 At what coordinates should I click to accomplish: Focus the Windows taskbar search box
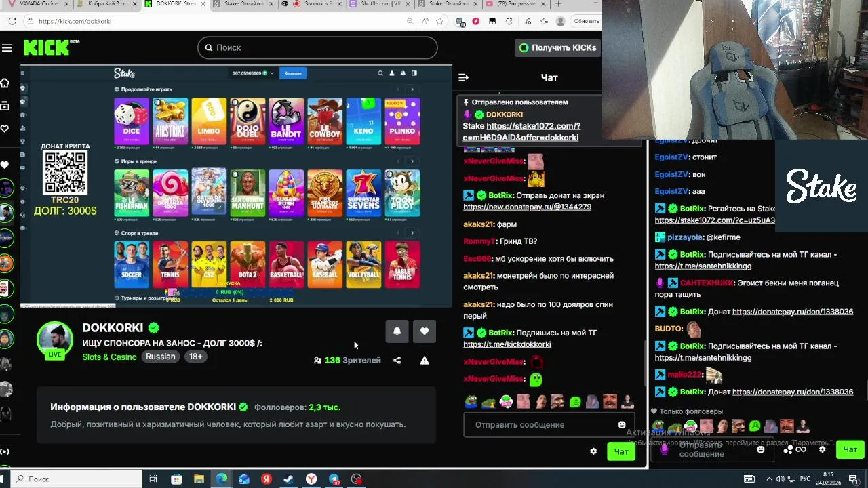coord(77,479)
